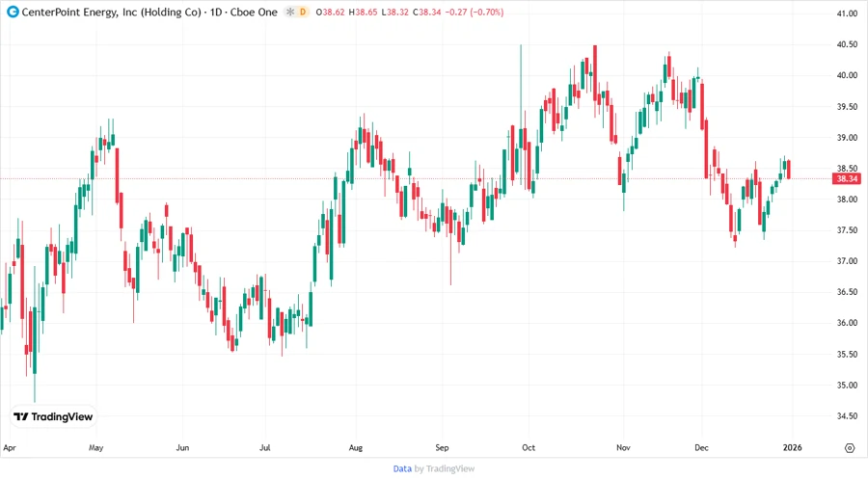Click the 34.50 price axis label
868x480 pixels.
847,416
